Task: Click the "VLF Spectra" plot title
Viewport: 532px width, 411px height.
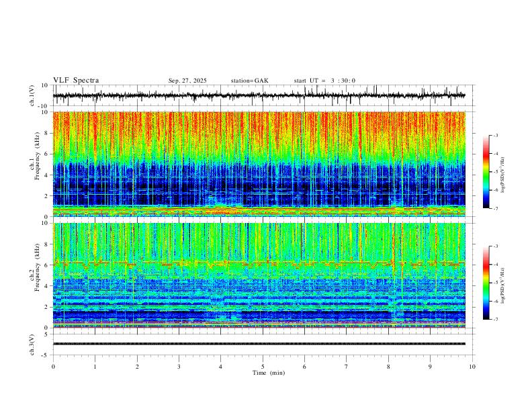Action: [x=76, y=81]
